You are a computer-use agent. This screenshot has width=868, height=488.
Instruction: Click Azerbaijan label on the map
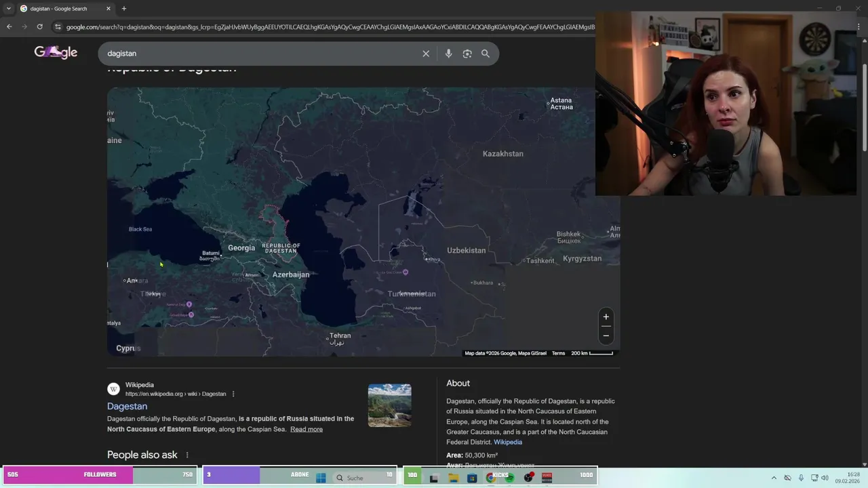point(291,274)
